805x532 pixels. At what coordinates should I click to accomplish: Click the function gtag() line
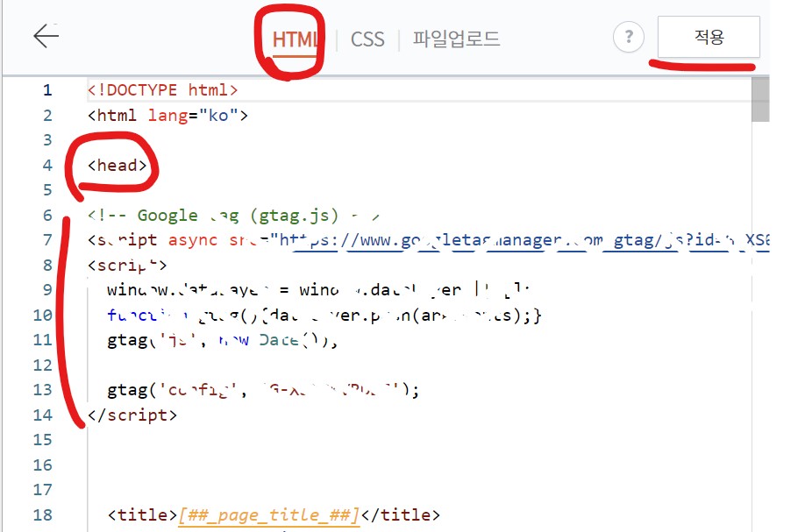point(324,315)
